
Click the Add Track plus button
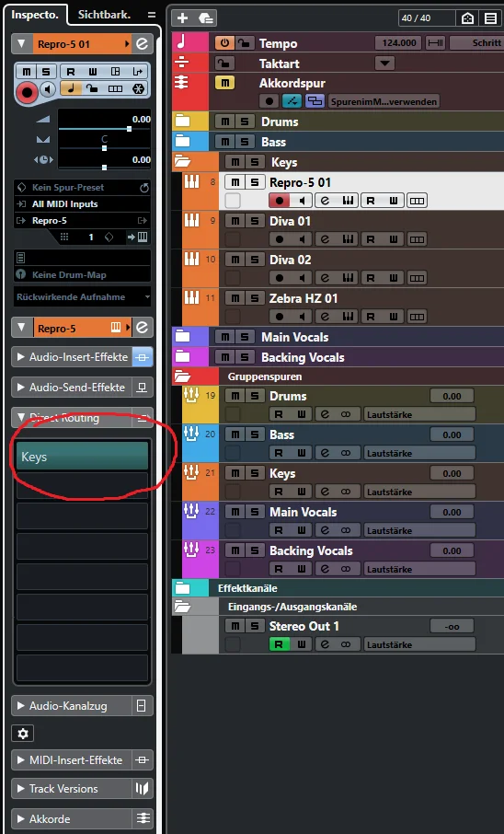182,17
